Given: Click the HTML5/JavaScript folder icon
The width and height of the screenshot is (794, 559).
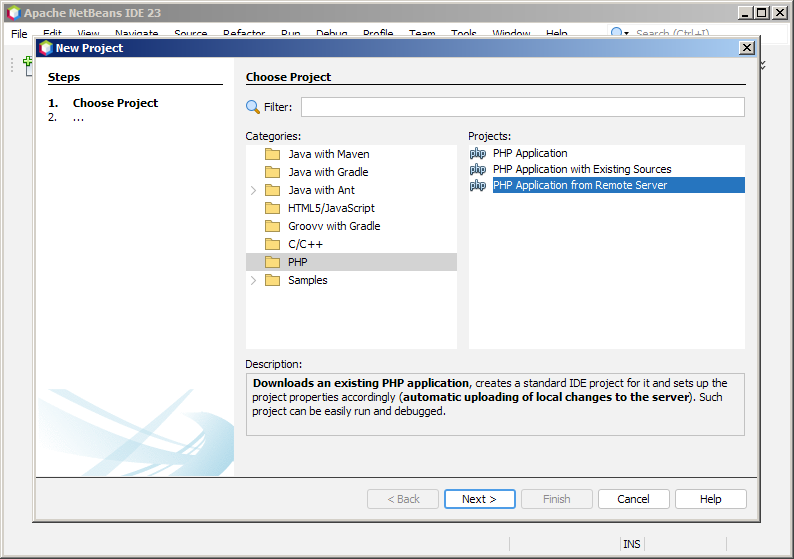Looking at the screenshot, I should 272,208.
